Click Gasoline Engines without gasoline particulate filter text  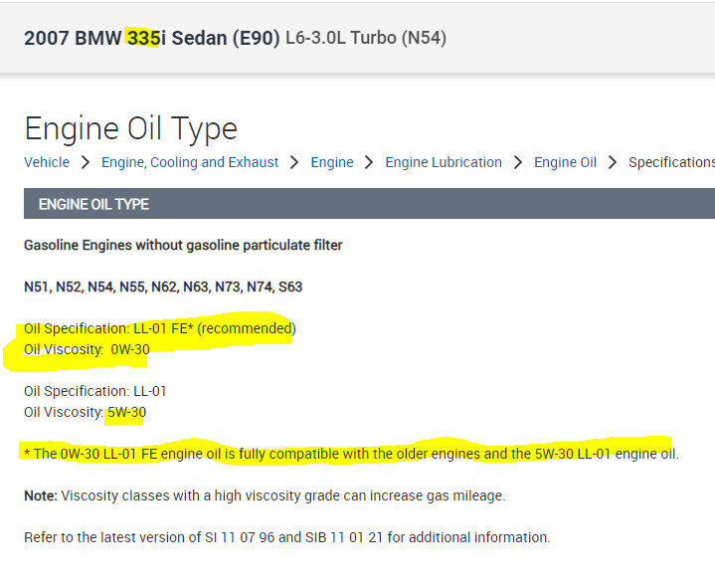[x=183, y=246]
